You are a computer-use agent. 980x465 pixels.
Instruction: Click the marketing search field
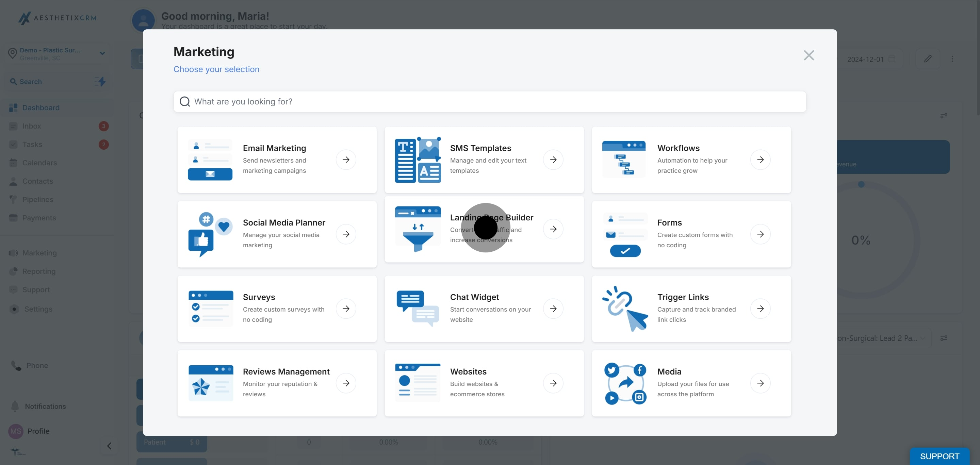[x=489, y=101]
